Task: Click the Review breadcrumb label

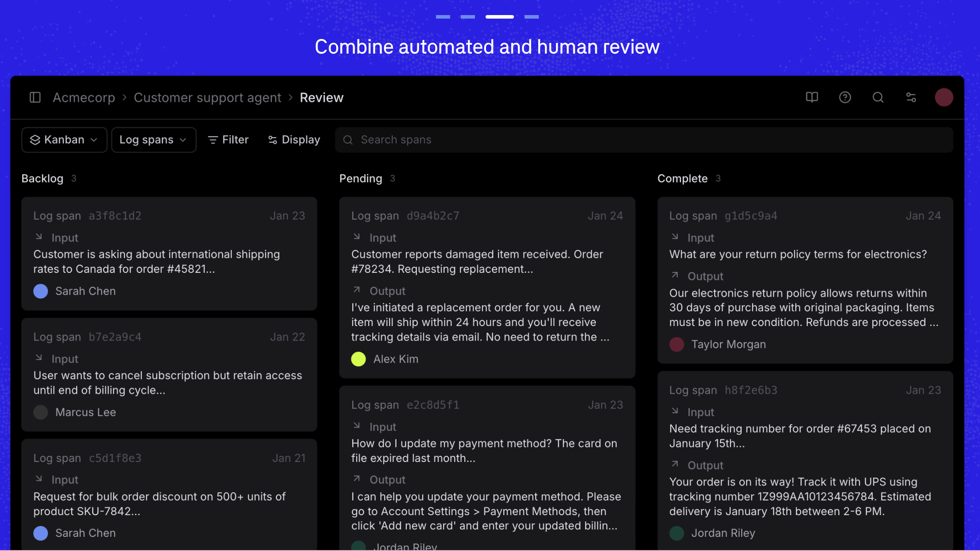Action: point(322,97)
